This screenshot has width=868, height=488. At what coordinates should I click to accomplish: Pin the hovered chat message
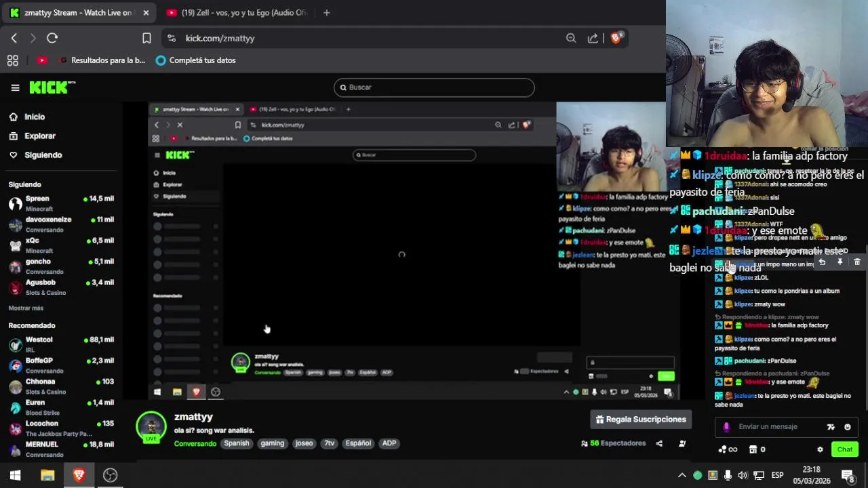[x=840, y=262]
